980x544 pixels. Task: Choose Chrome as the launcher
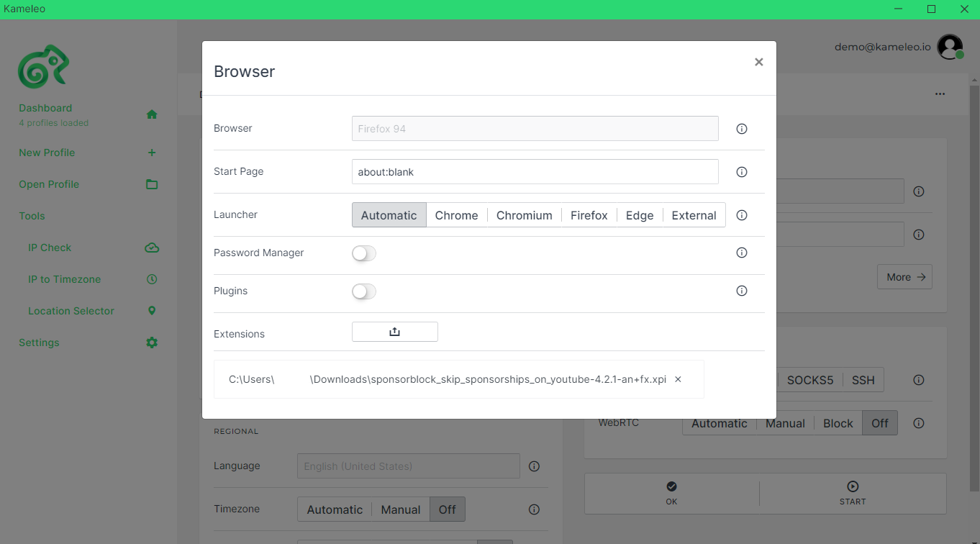coord(457,215)
